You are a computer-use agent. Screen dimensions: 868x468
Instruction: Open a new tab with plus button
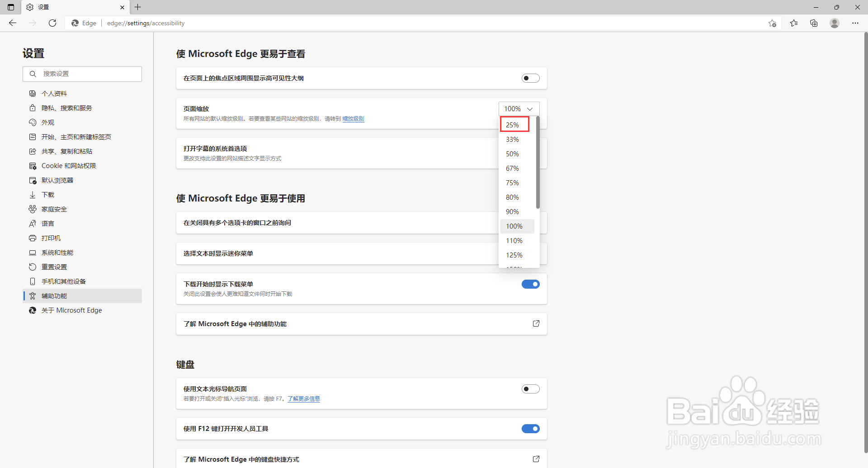click(x=138, y=7)
